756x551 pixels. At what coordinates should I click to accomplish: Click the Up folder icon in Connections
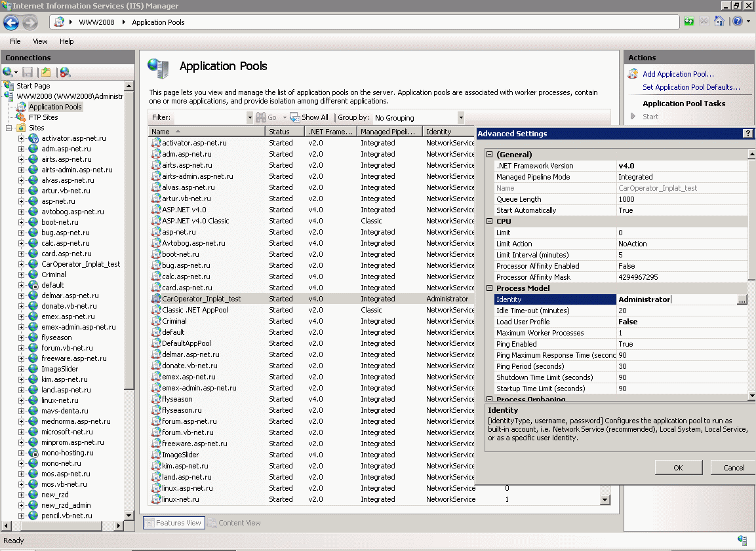46,72
